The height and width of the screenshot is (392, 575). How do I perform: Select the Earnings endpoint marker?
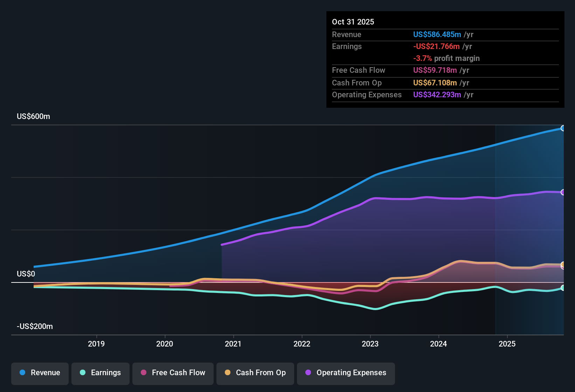tap(563, 288)
